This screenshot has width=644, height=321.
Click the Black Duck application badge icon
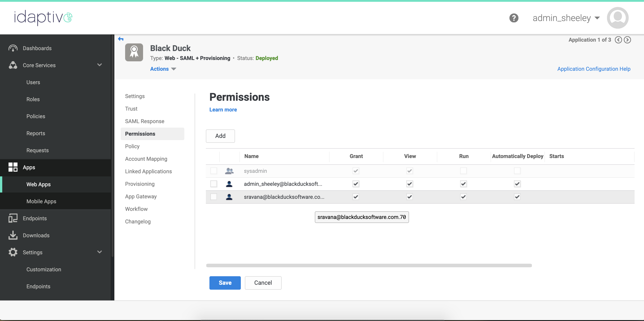click(134, 52)
